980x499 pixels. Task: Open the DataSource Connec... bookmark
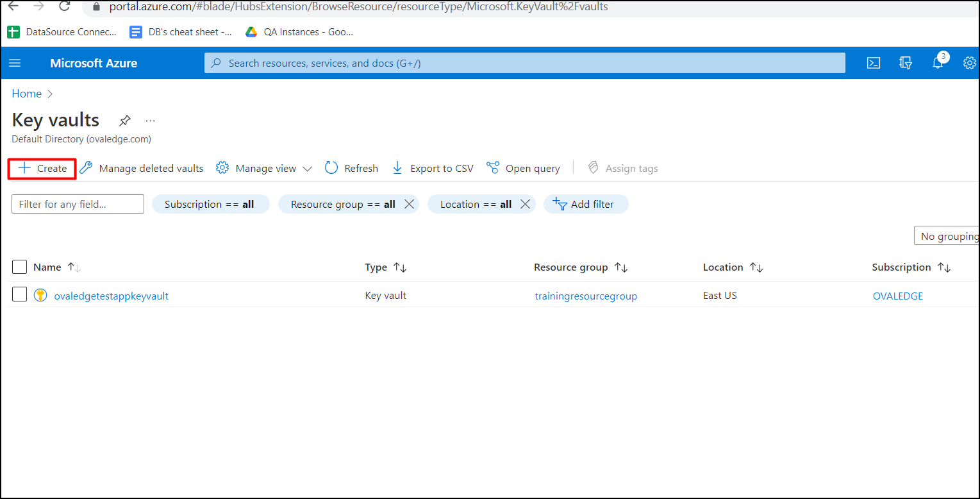click(63, 32)
